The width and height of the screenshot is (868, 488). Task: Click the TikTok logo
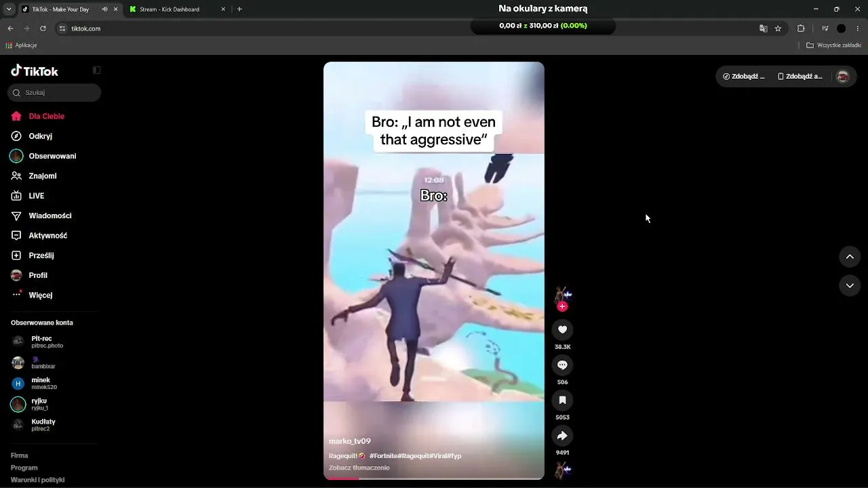click(x=35, y=71)
